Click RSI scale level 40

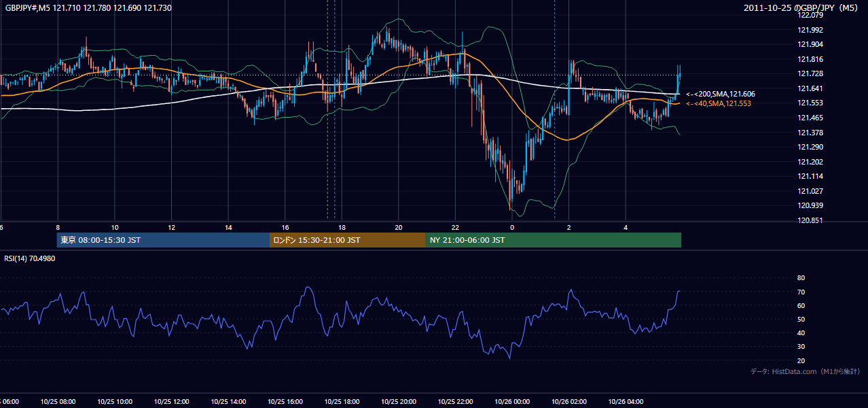pos(801,333)
